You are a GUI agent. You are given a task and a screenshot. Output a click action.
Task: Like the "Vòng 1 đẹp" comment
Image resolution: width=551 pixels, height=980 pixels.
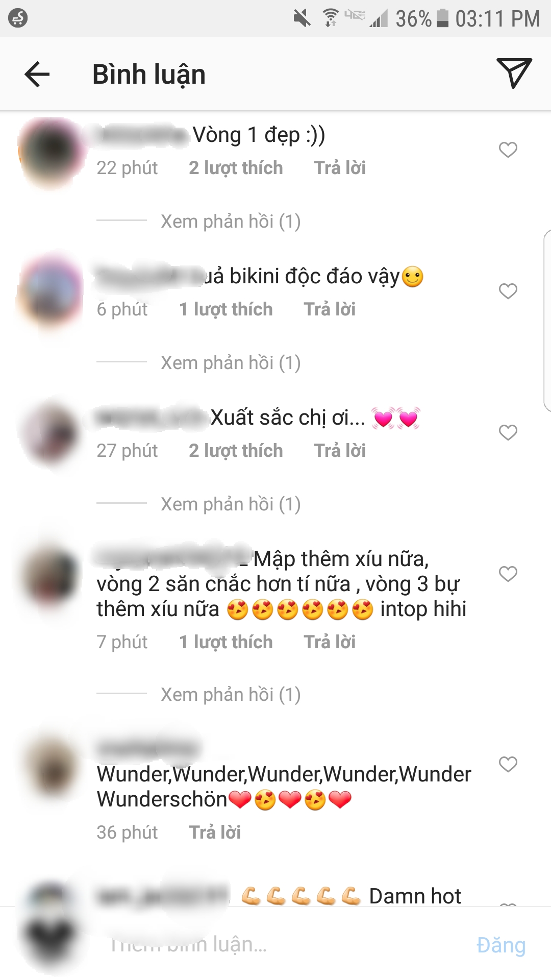click(508, 150)
